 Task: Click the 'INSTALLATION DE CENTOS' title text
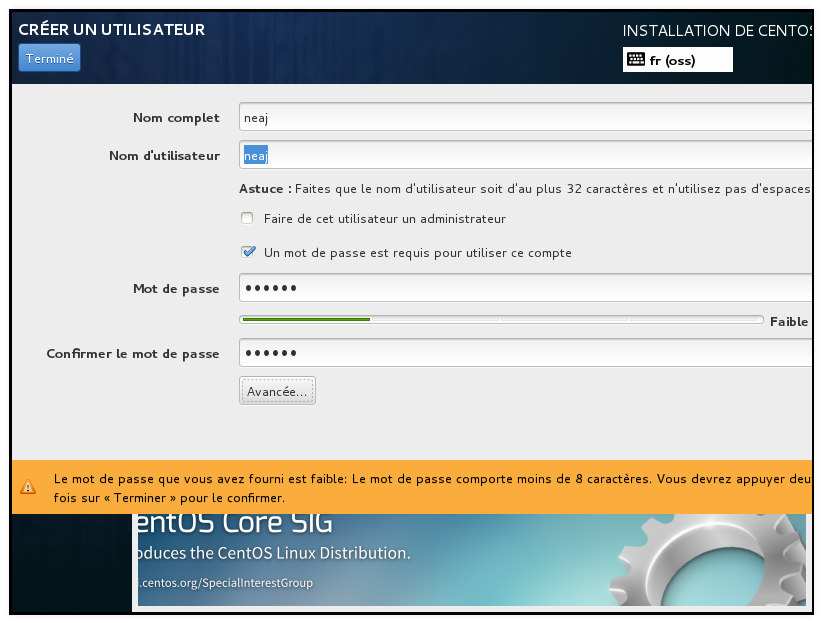pyautogui.click(x=717, y=31)
